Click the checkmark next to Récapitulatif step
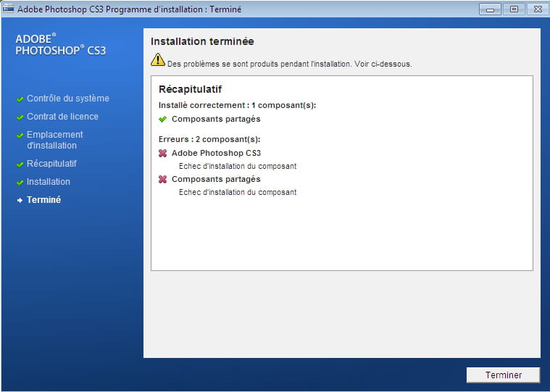Screen dimensions: 550x392 coord(20,164)
